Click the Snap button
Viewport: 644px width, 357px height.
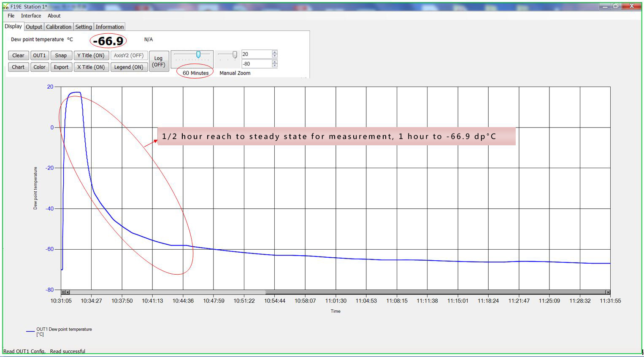[61, 55]
